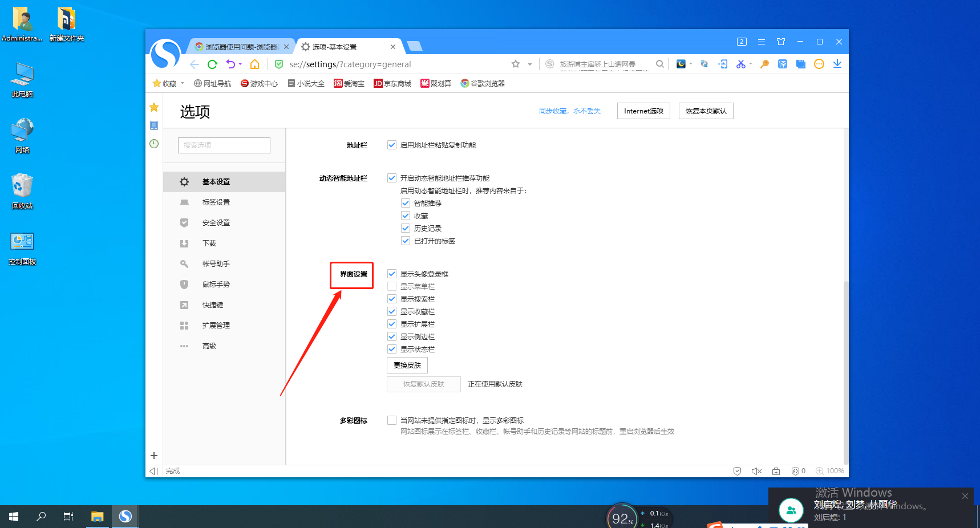Open 回收站 desktop icon
The image size is (980, 528).
click(x=22, y=192)
